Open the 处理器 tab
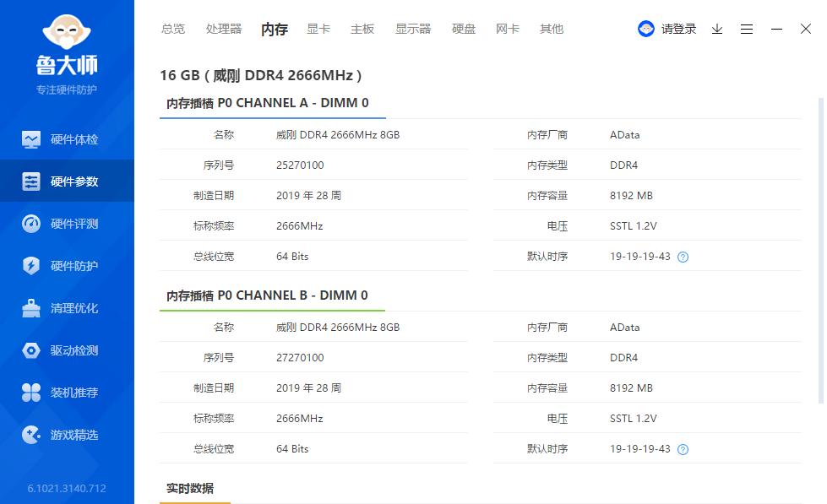Image resolution: width=827 pixels, height=504 pixels. [x=223, y=28]
